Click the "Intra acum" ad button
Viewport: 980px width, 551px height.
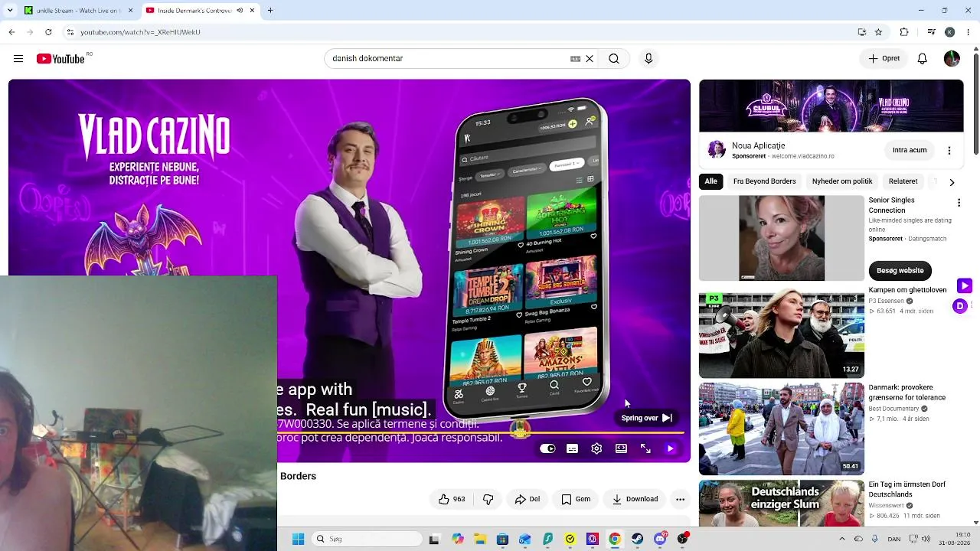tap(910, 151)
